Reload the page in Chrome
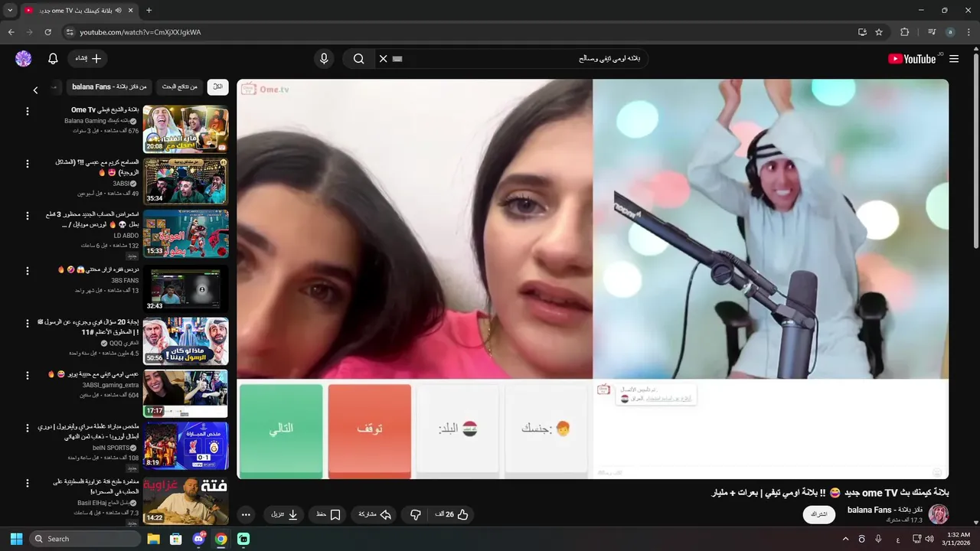 point(47,32)
